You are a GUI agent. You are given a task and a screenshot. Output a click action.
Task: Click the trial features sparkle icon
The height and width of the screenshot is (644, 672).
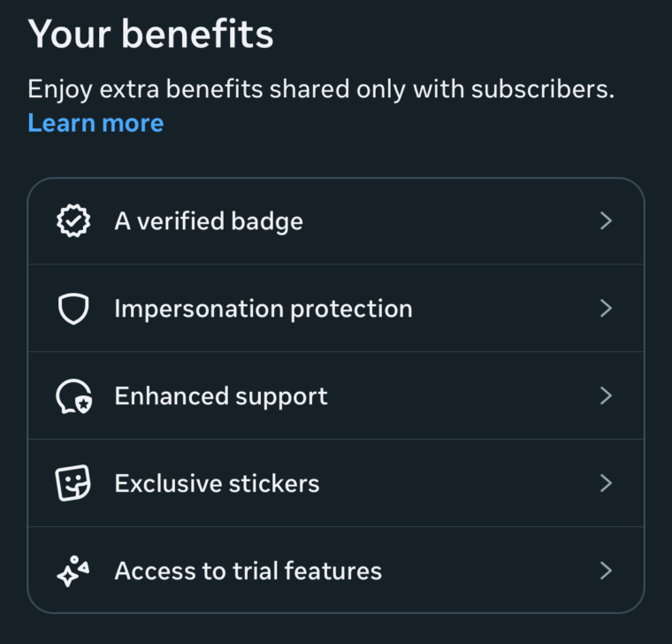[x=73, y=571]
